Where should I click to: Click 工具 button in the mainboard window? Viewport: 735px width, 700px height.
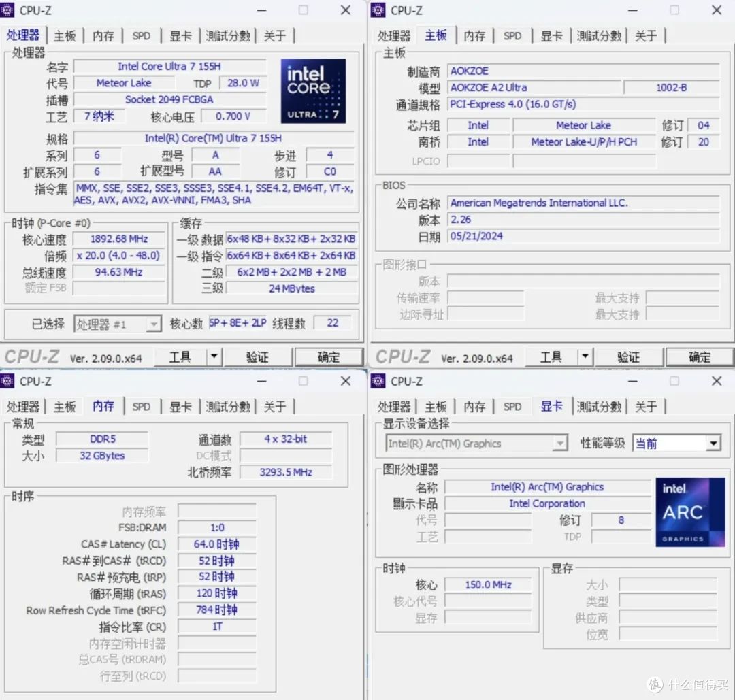tap(551, 356)
